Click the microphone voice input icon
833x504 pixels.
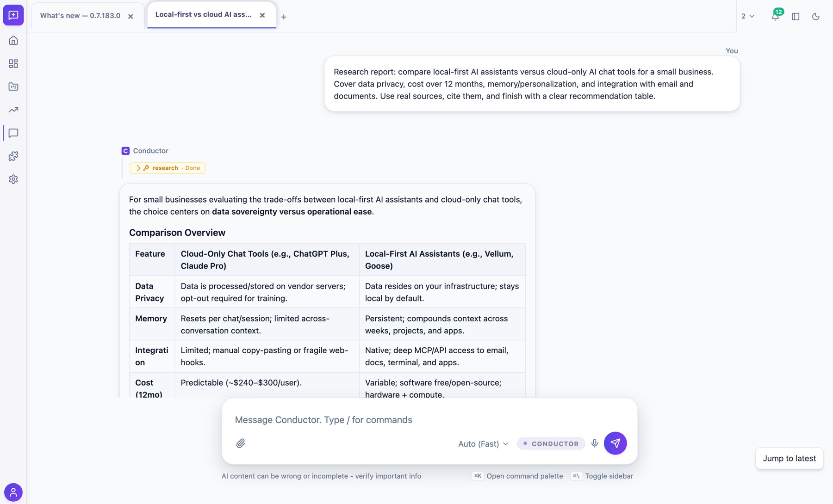click(595, 443)
